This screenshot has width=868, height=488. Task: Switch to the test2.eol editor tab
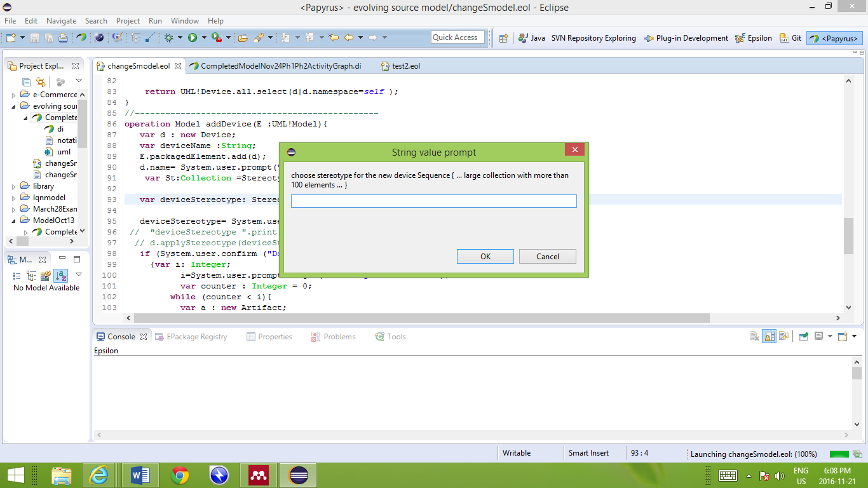[x=406, y=65]
